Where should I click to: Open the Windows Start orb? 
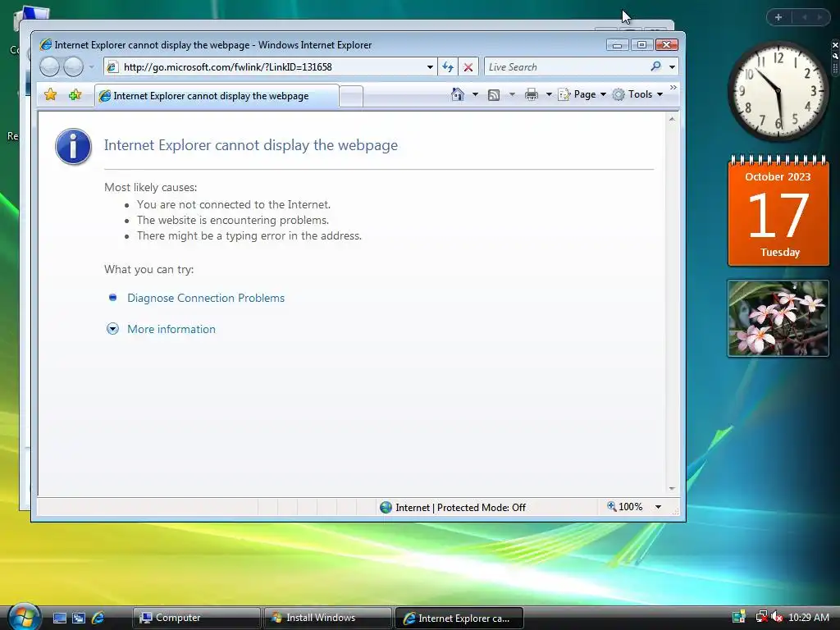[x=24, y=617]
